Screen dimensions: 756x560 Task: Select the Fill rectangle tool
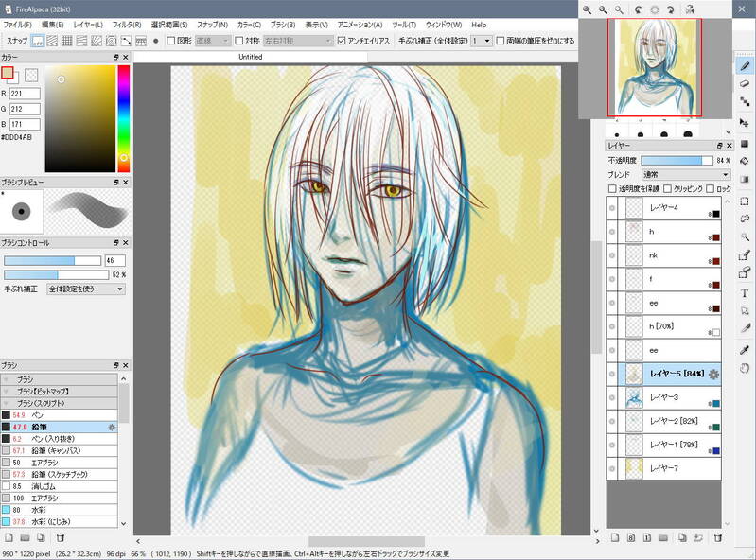745,143
